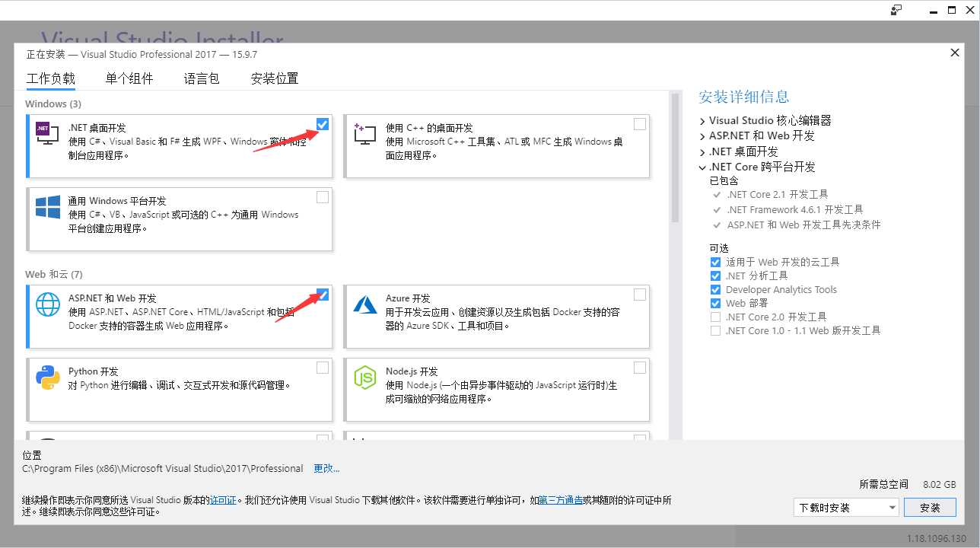Click the Universal Windows Platform logo icon
This screenshot has width=980, height=548.
[x=47, y=207]
